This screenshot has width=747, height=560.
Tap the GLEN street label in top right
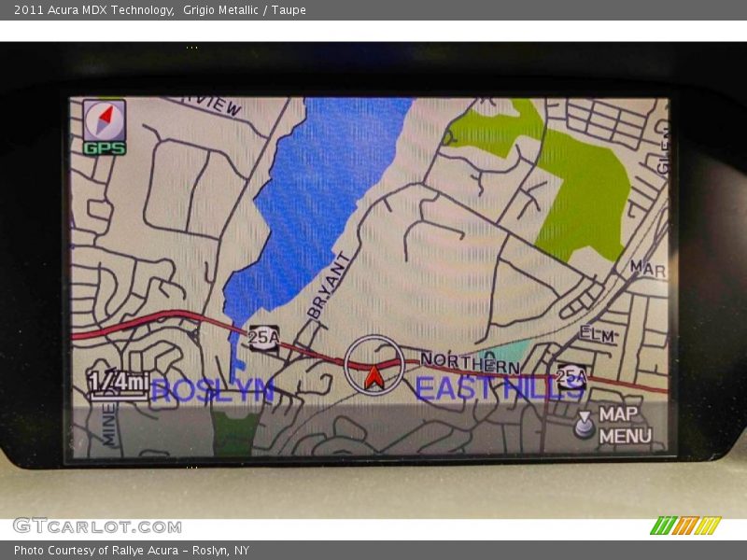(x=663, y=151)
